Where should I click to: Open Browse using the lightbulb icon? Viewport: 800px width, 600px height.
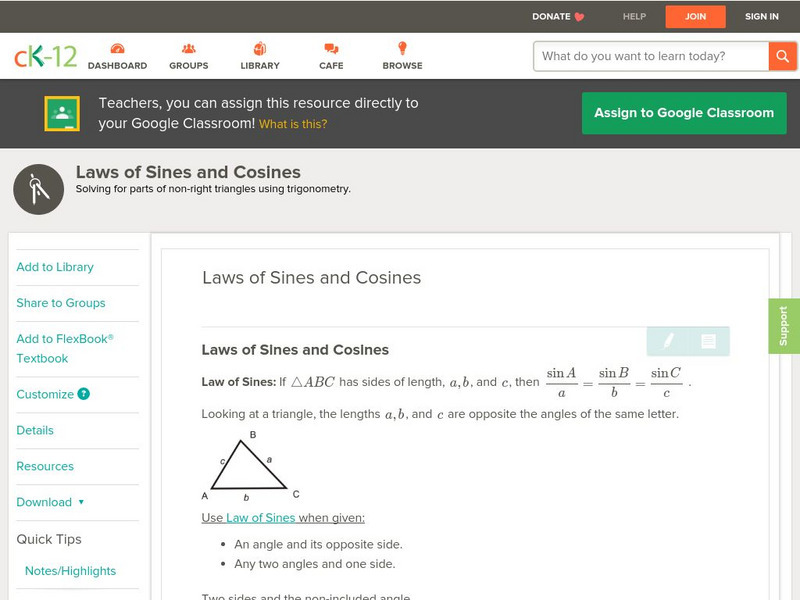coord(401,47)
